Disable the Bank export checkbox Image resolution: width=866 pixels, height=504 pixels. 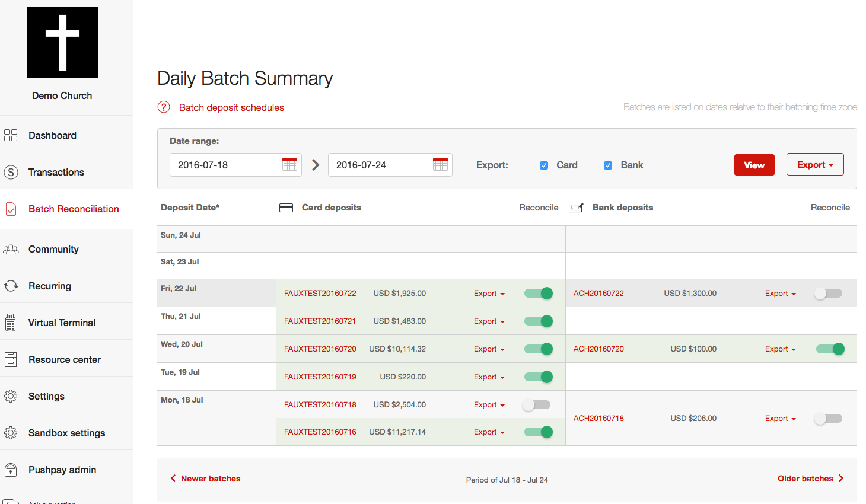[608, 165]
